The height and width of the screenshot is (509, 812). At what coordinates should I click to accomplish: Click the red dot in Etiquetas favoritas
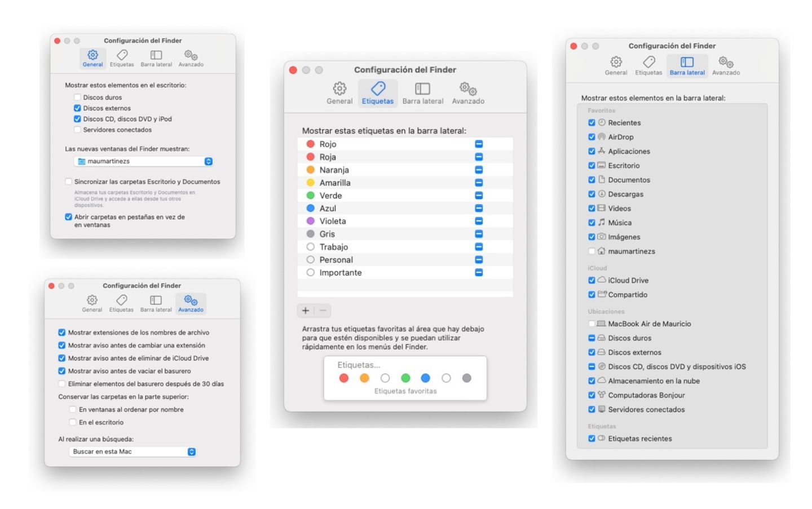(344, 378)
